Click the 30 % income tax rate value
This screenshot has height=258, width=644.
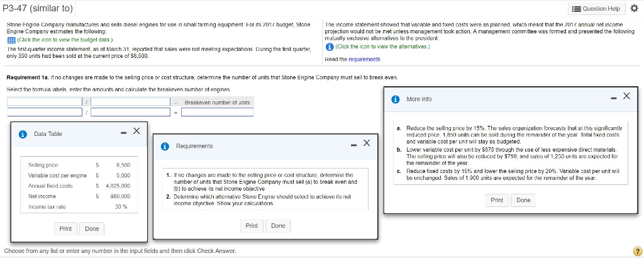click(121, 207)
